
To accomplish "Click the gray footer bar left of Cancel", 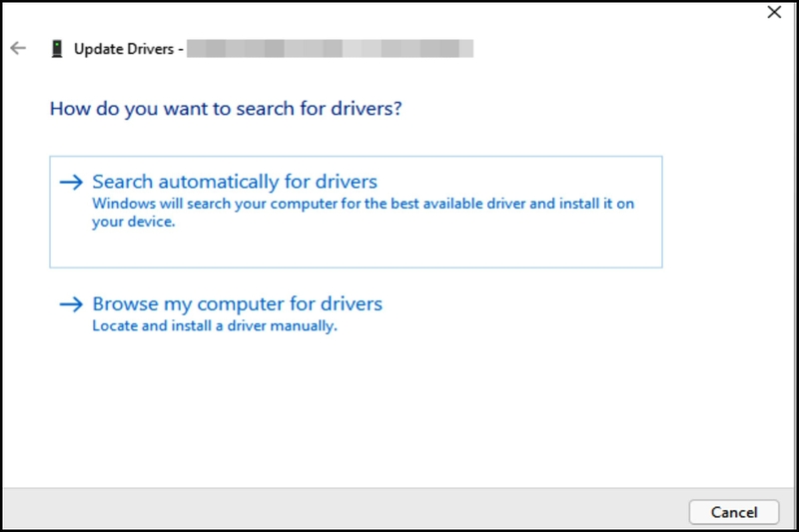I will tap(340, 511).
